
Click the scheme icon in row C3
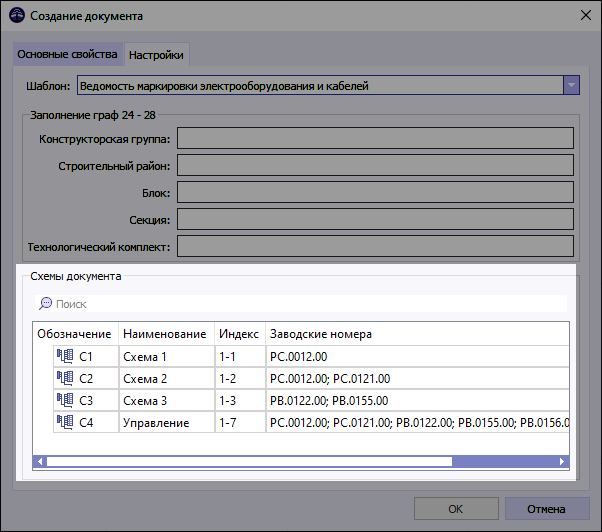point(65,400)
